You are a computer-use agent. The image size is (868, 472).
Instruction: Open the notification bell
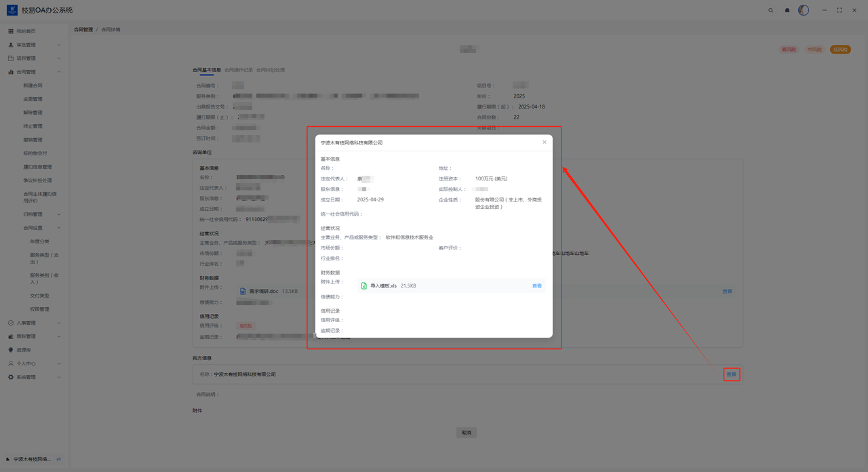pos(787,10)
